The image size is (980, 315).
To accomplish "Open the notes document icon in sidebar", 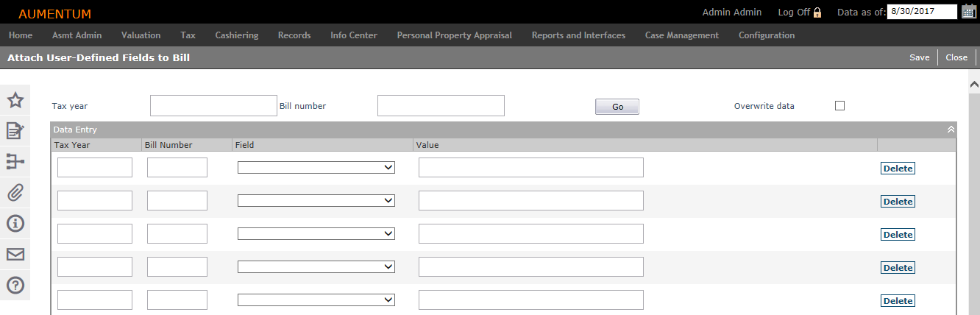I will pyautogui.click(x=15, y=131).
